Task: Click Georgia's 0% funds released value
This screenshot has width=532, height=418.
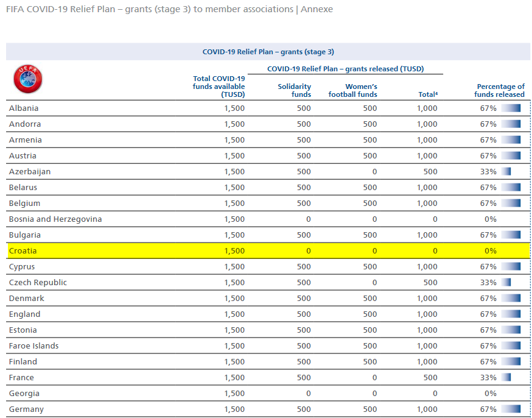Action: pos(491,394)
